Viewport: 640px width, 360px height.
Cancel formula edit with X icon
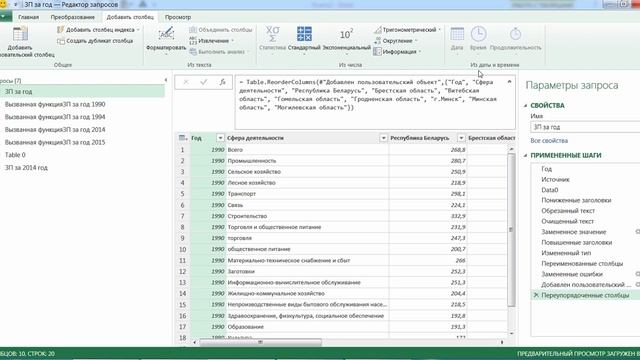[186, 82]
